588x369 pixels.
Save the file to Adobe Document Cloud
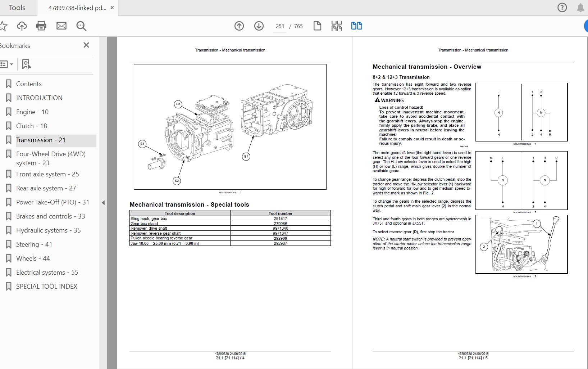coord(22,26)
